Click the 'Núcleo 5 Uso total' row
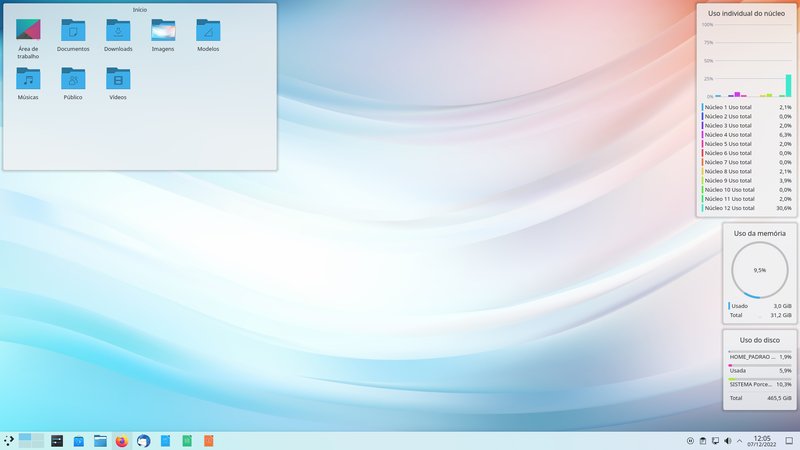This screenshot has width=800, height=450. (746, 144)
